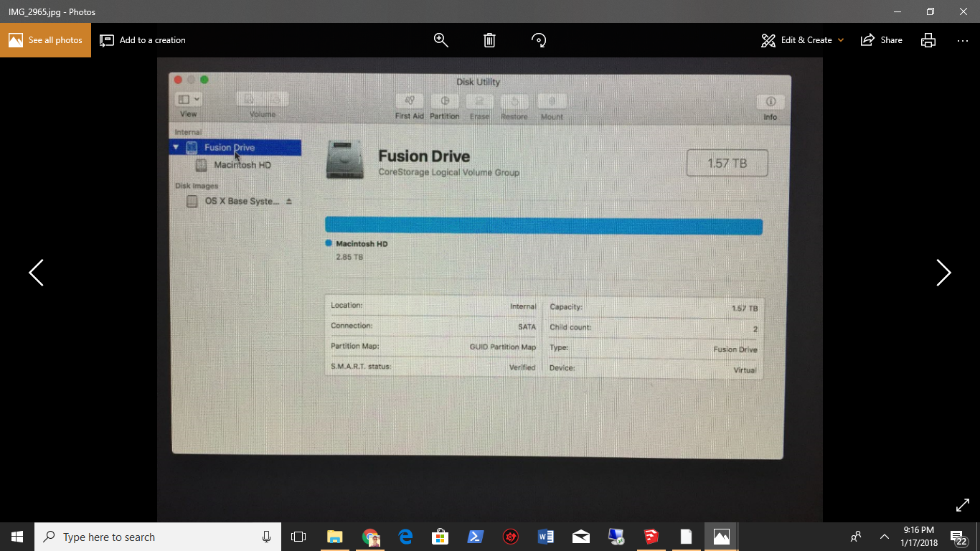Open the Action Center notifications
The image size is (980, 551).
960,537
